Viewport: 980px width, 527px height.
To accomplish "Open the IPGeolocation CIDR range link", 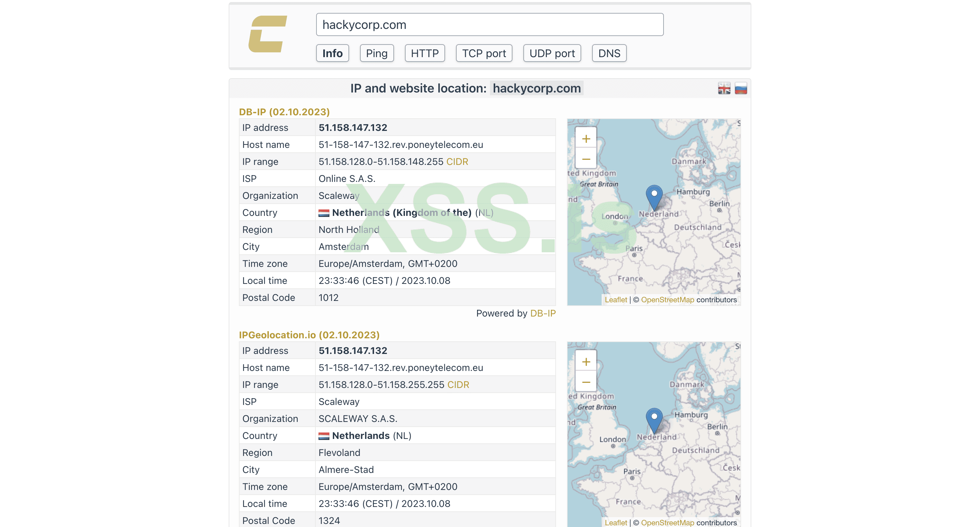I will [x=458, y=385].
